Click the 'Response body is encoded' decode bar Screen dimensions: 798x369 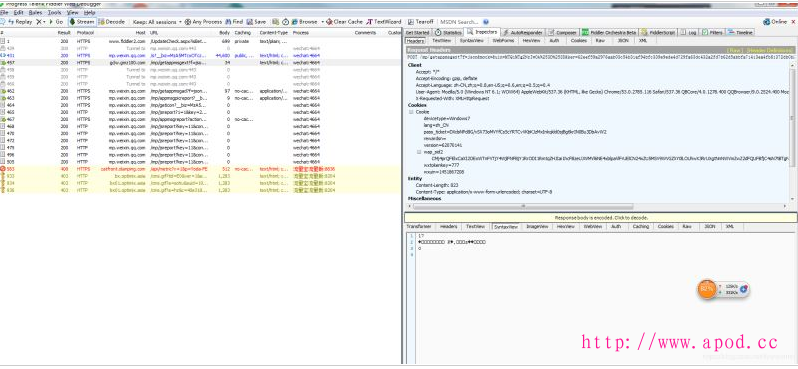click(x=601, y=217)
